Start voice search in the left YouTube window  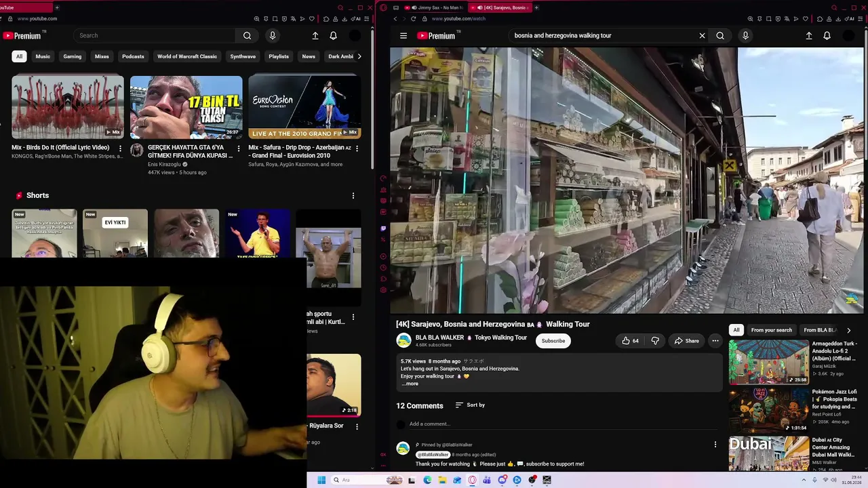click(x=273, y=36)
